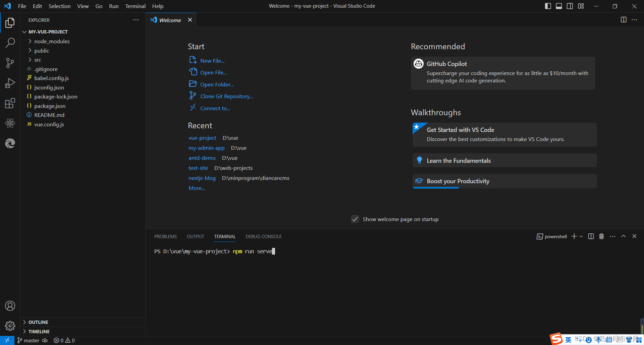Viewport: 644px width, 345px height.
Task: Click the Connect to... link
Action: click(215, 108)
